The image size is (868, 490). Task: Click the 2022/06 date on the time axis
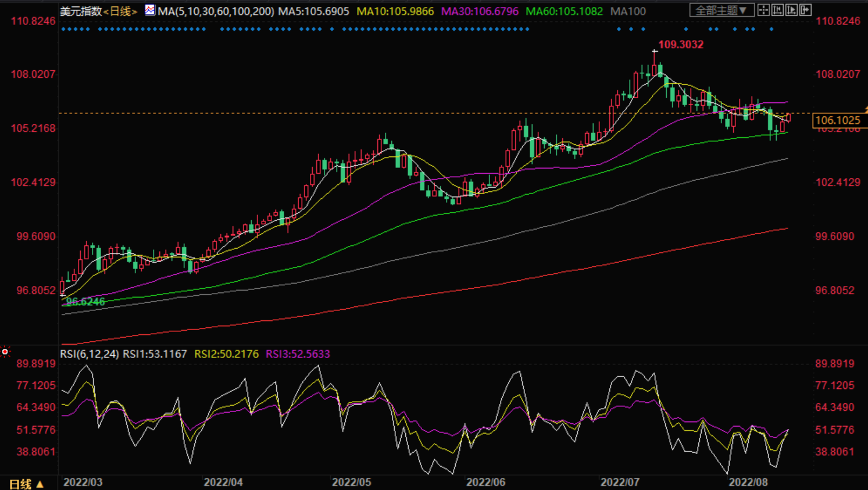click(x=485, y=482)
